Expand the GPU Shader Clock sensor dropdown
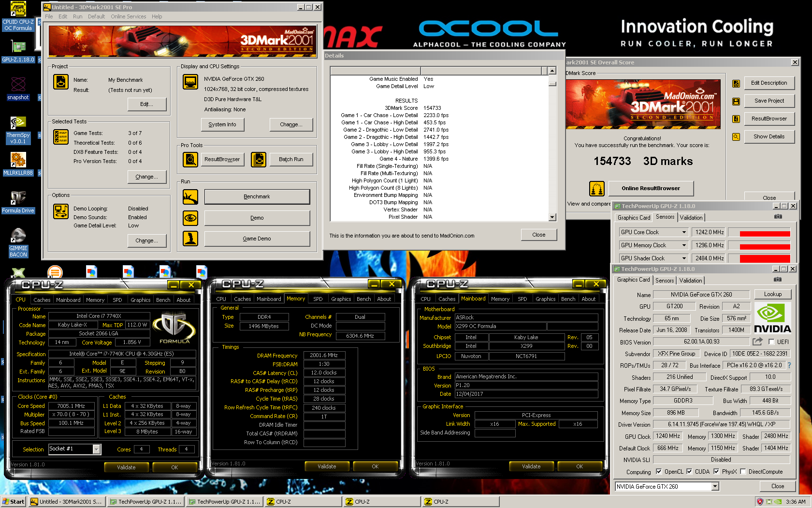The width and height of the screenshot is (812, 508). 684,258
